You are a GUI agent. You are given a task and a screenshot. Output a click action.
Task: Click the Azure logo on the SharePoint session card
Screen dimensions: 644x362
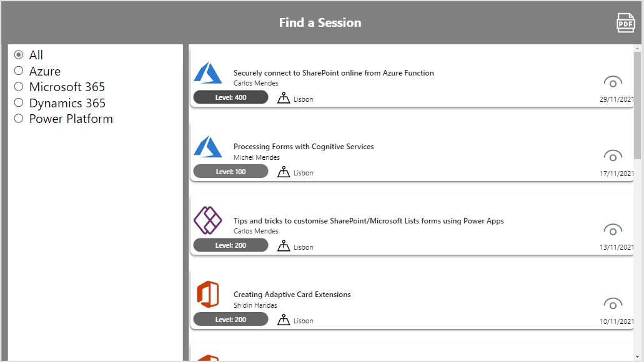pyautogui.click(x=208, y=73)
